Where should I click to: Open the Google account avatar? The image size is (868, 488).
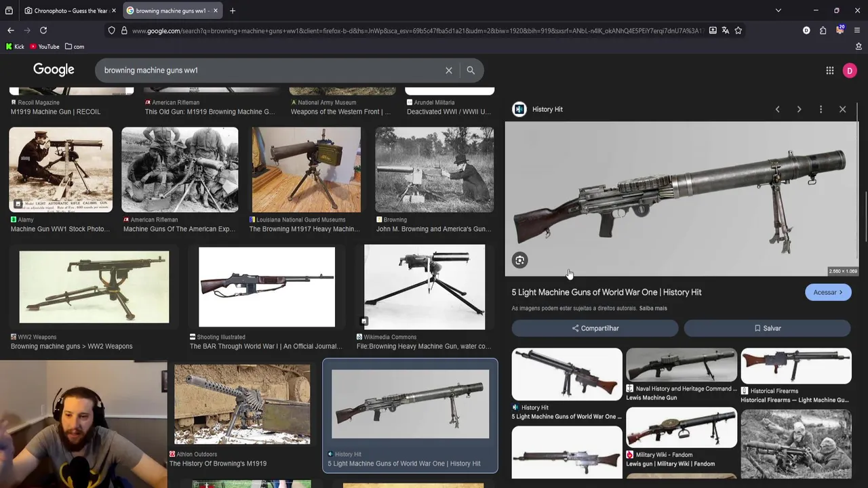[850, 70]
